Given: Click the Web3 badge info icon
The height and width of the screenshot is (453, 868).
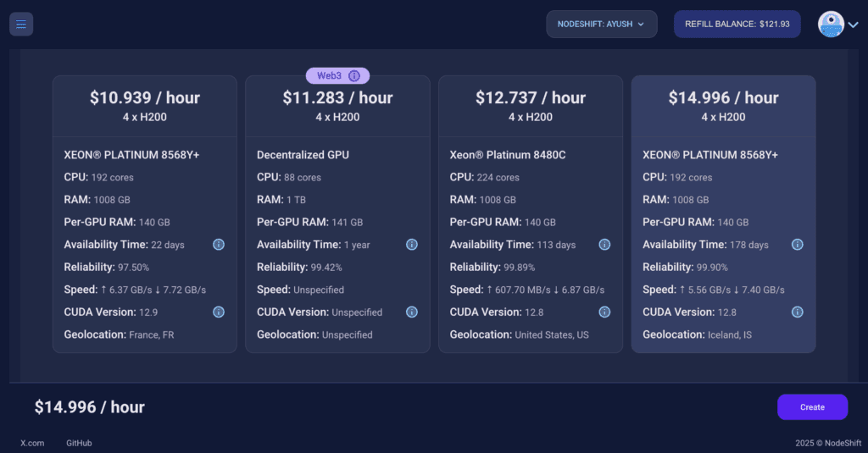Looking at the screenshot, I should [x=354, y=75].
